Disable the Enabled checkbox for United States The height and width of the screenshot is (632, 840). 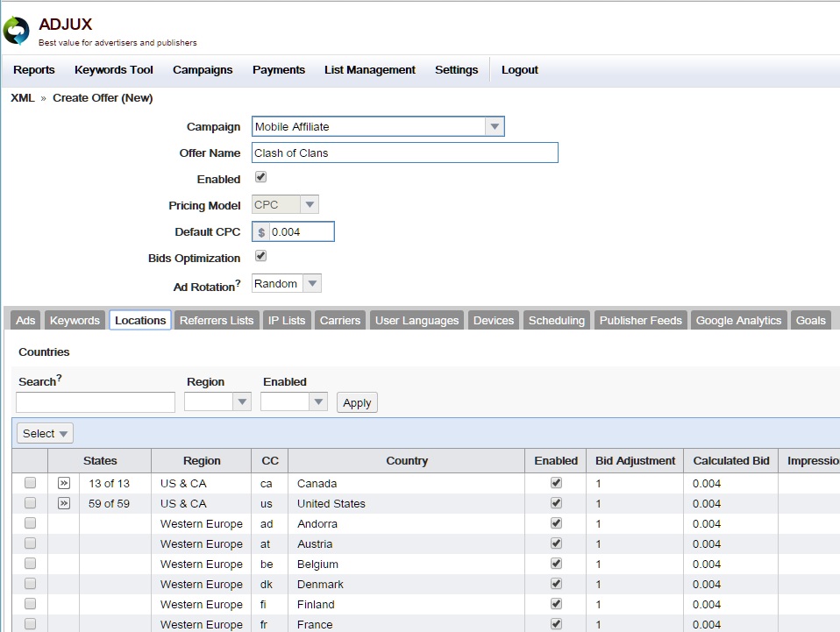coord(556,503)
